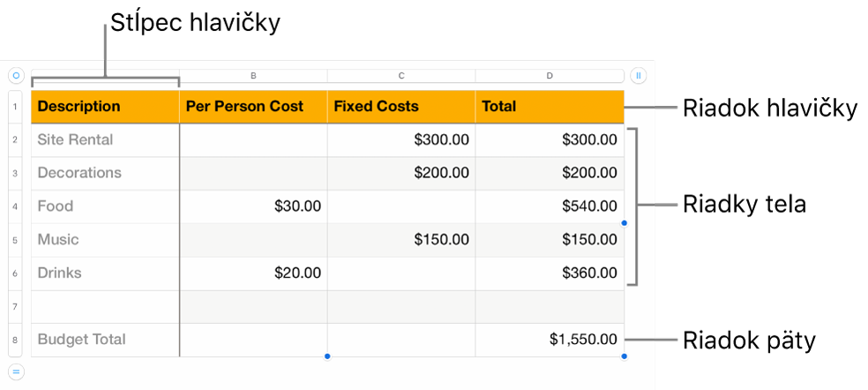Select column D header bar
The height and width of the screenshot is (390, 868).
click(x=550, y=76)
